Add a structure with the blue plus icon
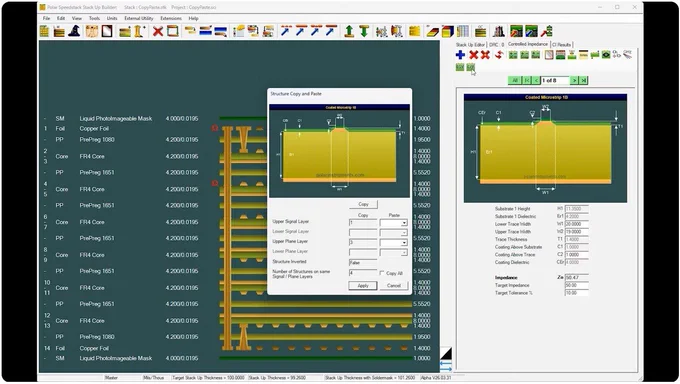Image resolution: width=680 pixels, height=384 pixels. tap(461, 55)
